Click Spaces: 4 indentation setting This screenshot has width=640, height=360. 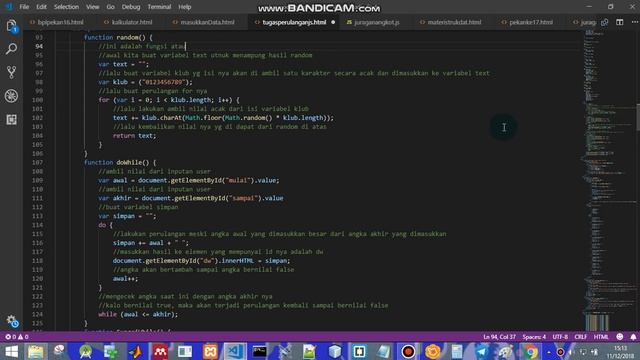(x=534, y=337)
